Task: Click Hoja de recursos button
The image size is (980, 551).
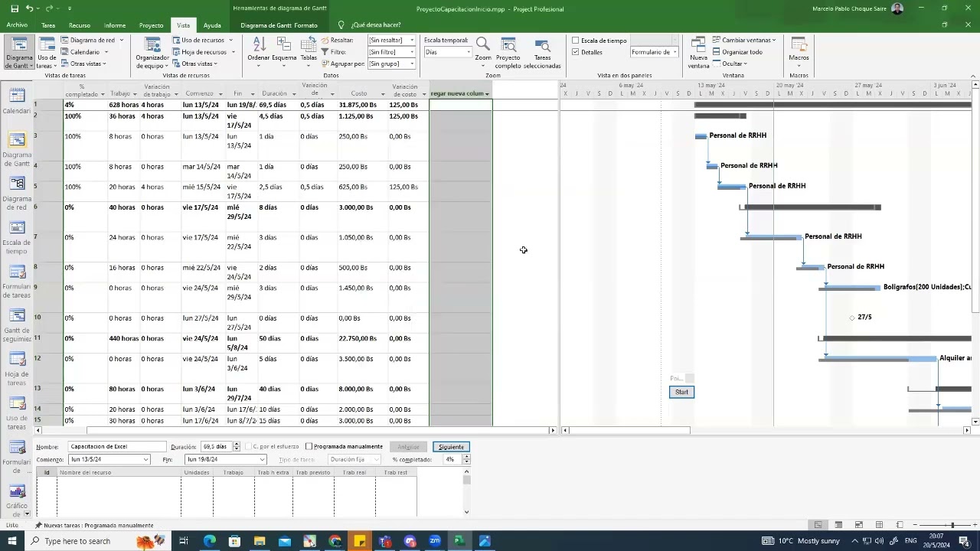Action: (203, 52)
